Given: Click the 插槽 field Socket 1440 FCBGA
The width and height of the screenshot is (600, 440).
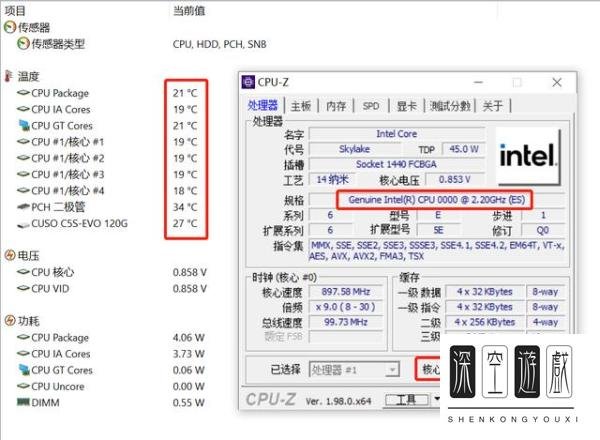Looking at the screenshot, I should pos(397,164).
